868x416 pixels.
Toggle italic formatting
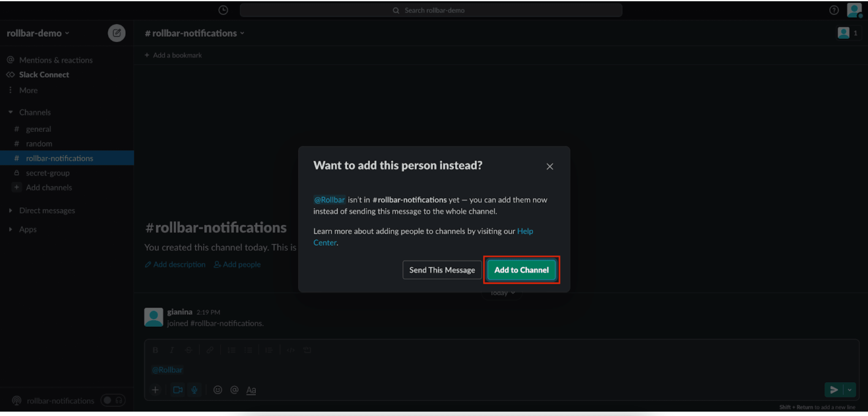point(172,350)
